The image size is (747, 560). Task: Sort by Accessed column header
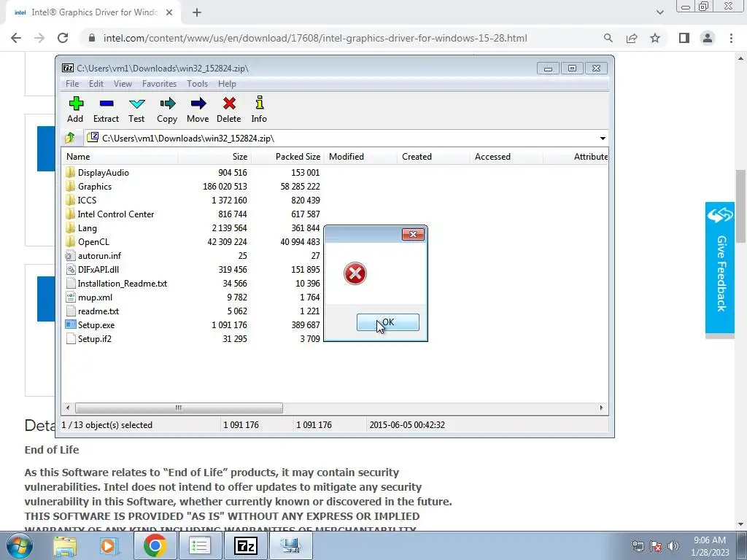[x=506, y=157]
